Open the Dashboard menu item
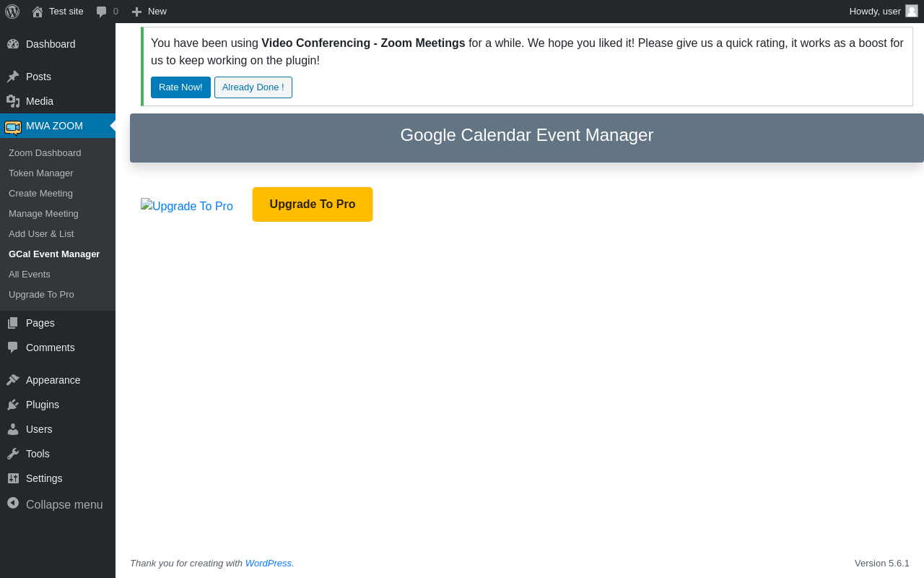Image resolution: width=924 pixels, height=578 pixels. click(x=51, y=44)
